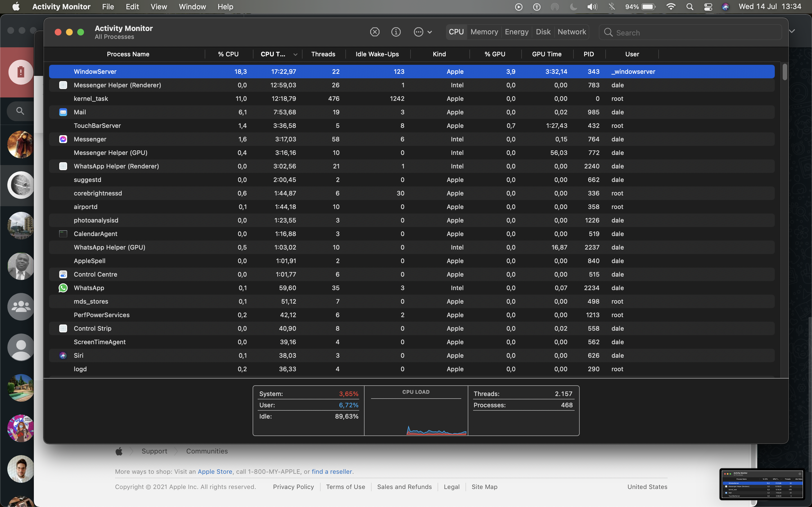Click the Siri icon in the menu bar
This screenshot has width=812, height=507.
coord(725,7)
